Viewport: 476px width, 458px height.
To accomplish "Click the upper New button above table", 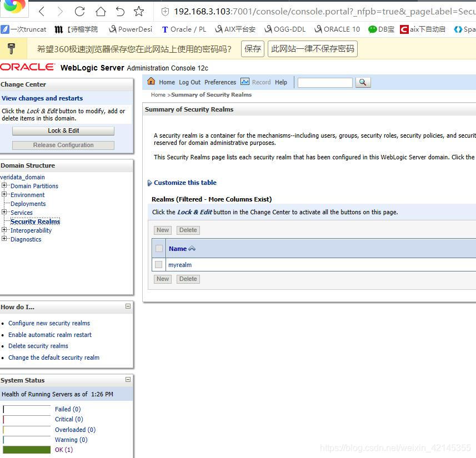I will click(163, 230).
